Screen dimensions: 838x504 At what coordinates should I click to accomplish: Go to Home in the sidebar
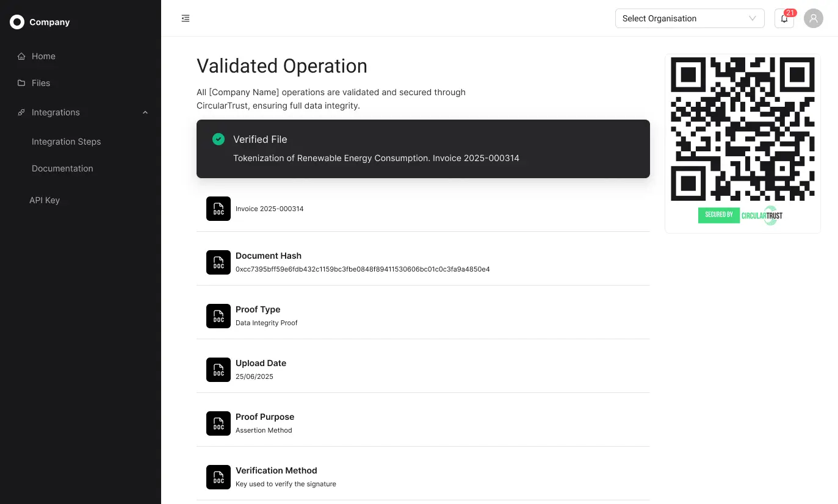43,56
